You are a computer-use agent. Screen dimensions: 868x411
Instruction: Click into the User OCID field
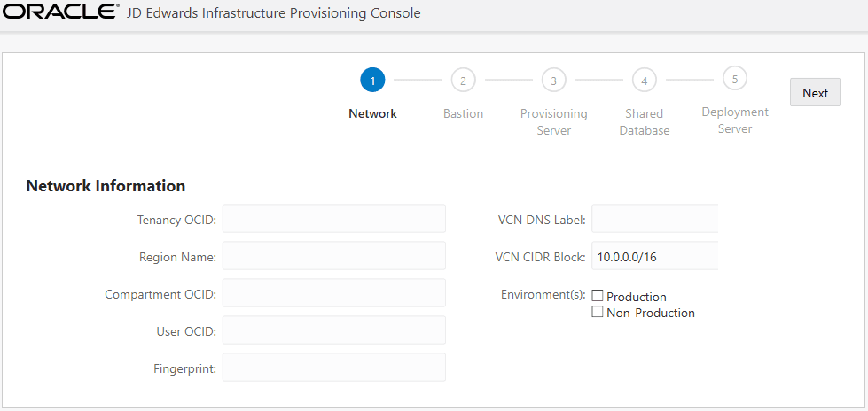click(333, 330)
